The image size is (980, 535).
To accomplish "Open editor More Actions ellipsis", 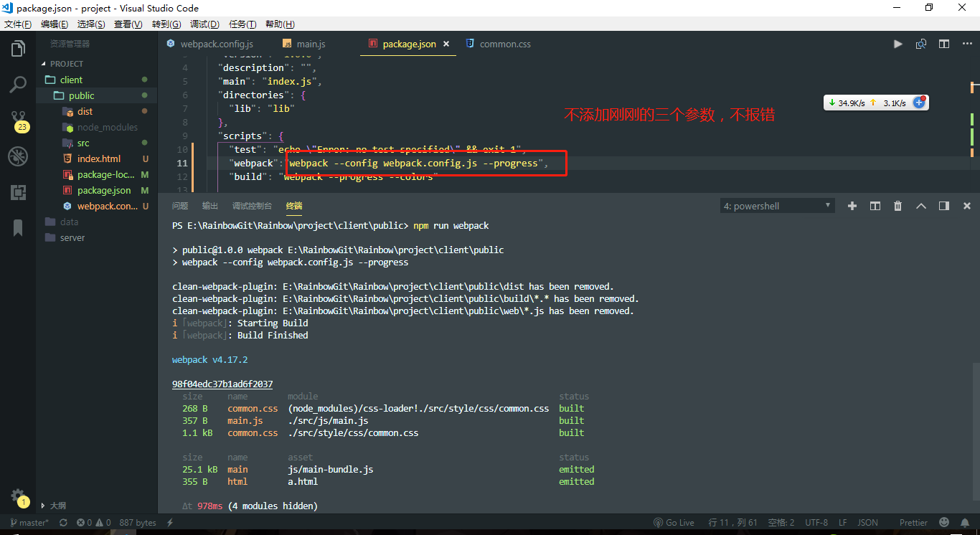I will (x=966, y=44).
